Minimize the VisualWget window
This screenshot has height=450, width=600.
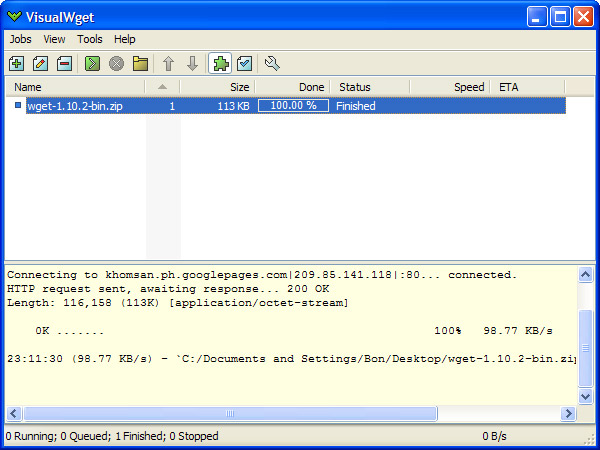pyautogui.click(x=536, y=16)
